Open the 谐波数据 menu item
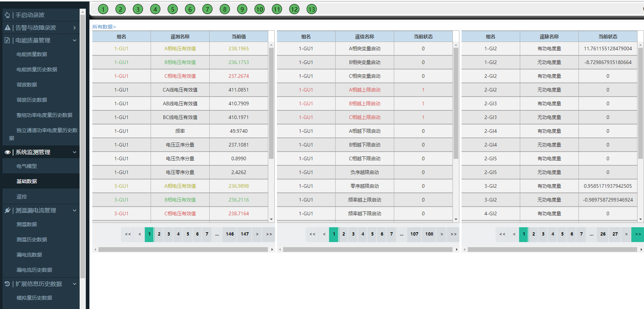Image resolution: width=644 pixels, height=309 pixels. tap(27, 85)
